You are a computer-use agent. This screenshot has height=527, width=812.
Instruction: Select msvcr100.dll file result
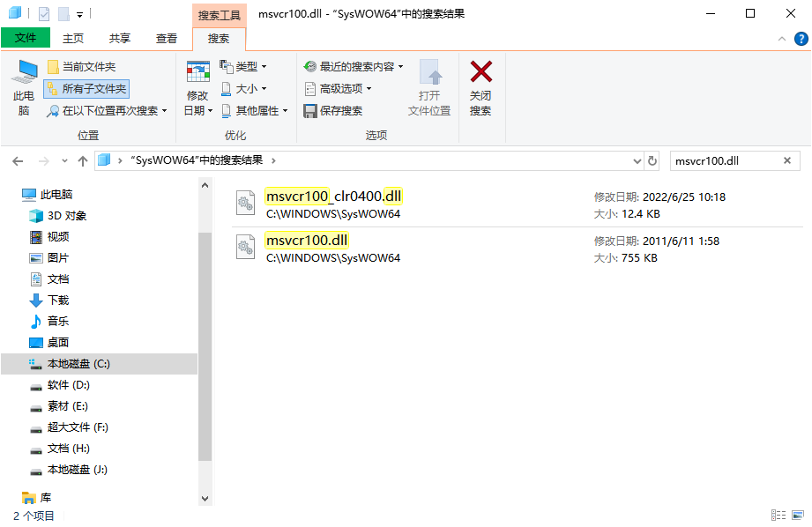point(517,249)
